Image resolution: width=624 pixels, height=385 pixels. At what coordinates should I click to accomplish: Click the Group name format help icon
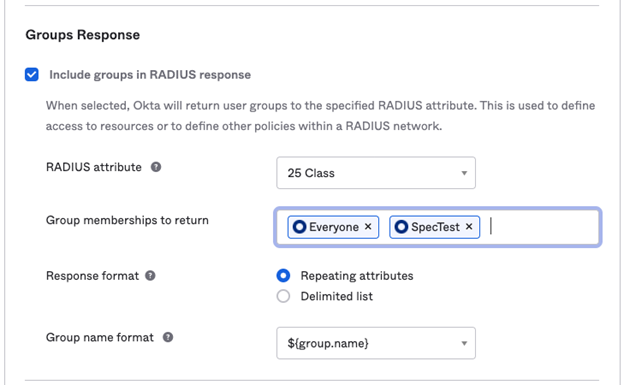(168, 337)
